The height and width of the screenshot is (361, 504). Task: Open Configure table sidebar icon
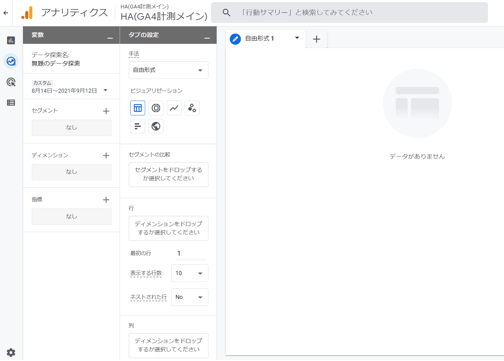[11, 102]
